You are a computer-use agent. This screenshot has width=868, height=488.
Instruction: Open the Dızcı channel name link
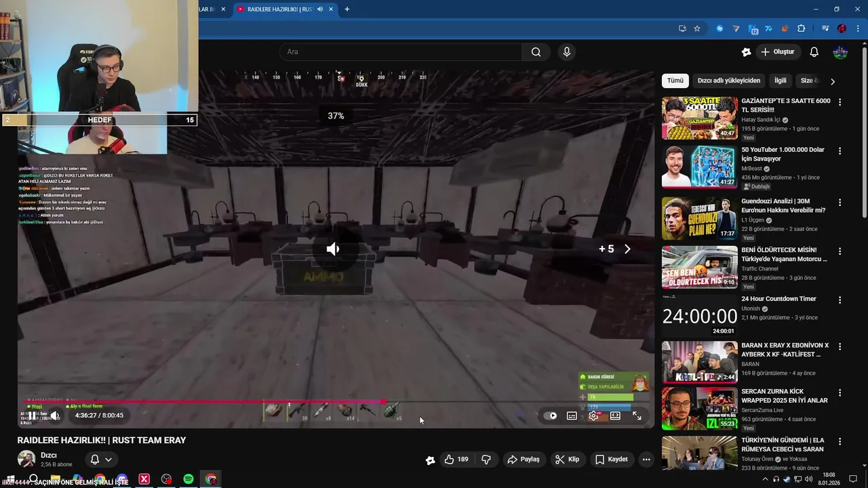click(x=49, y=455)
